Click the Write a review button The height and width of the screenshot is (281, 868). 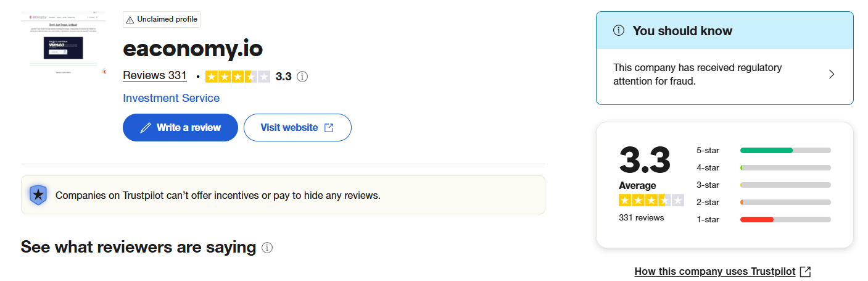pyautogui.click(x=180, y=127)
